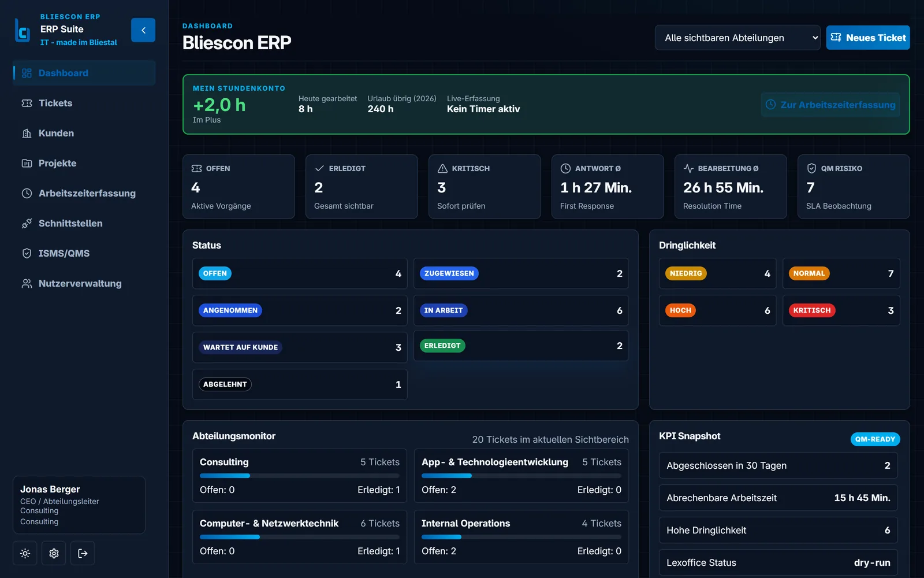
Task: Open the Alle sichtbaren Abteilungen dropdown
Action: 737,38
